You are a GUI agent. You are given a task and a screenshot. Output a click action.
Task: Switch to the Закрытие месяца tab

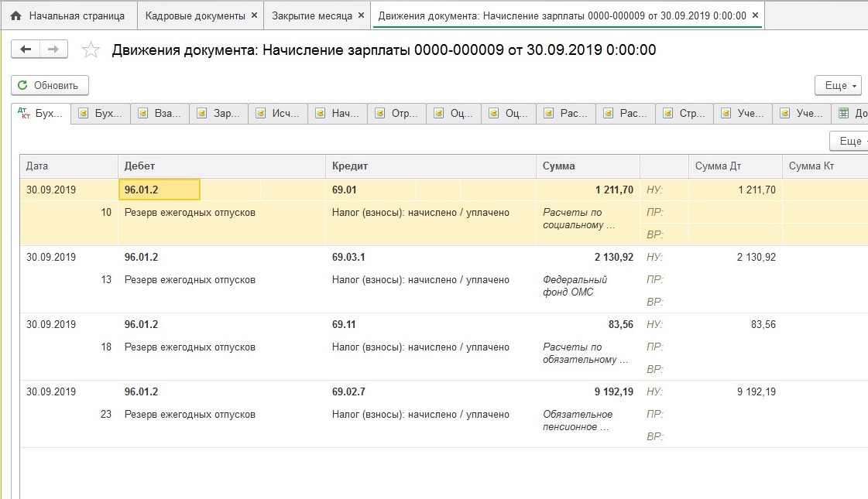[311, 15]
